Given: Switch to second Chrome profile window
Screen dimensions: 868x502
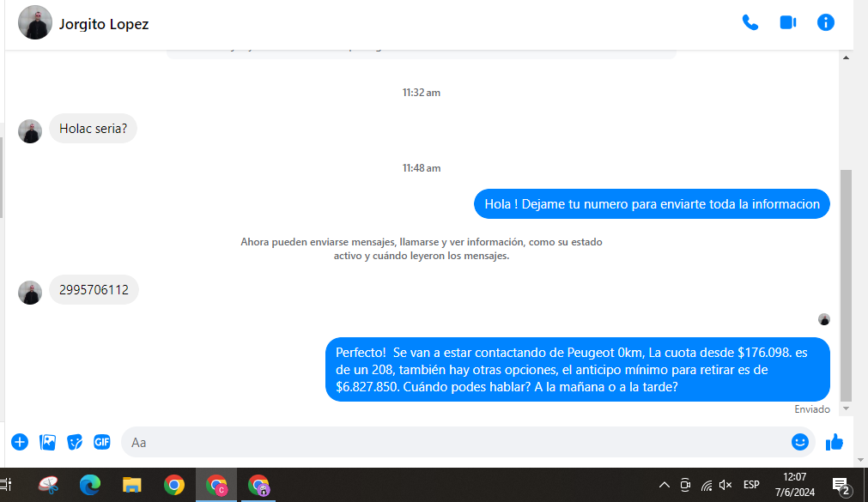Looking at the screenshot, I should coord(258,485).
